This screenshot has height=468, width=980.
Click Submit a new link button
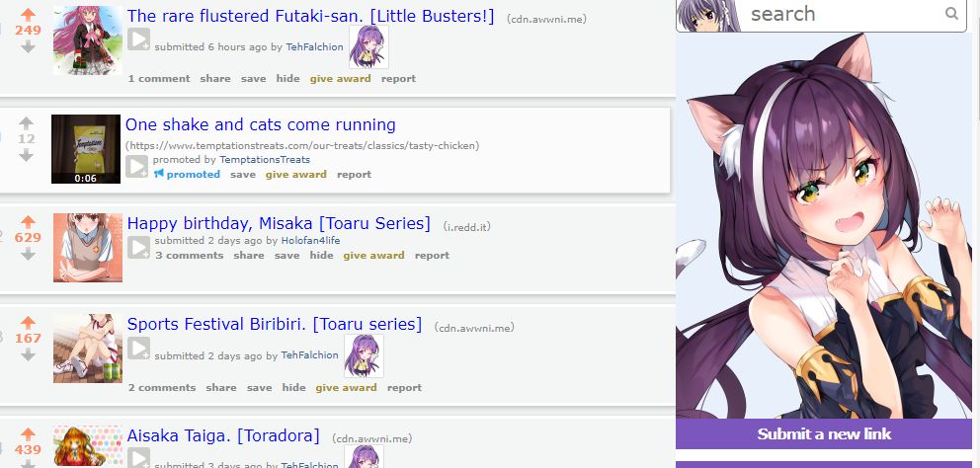click(824, 433)
